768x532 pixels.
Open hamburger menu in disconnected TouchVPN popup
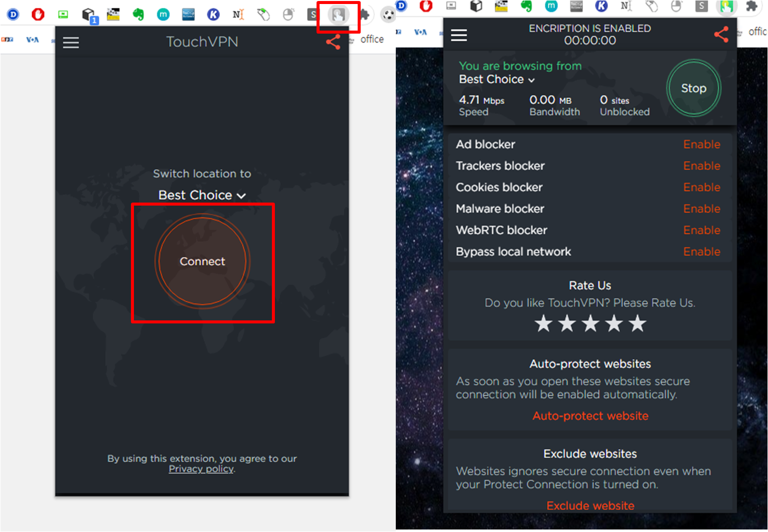pos(71,43)
